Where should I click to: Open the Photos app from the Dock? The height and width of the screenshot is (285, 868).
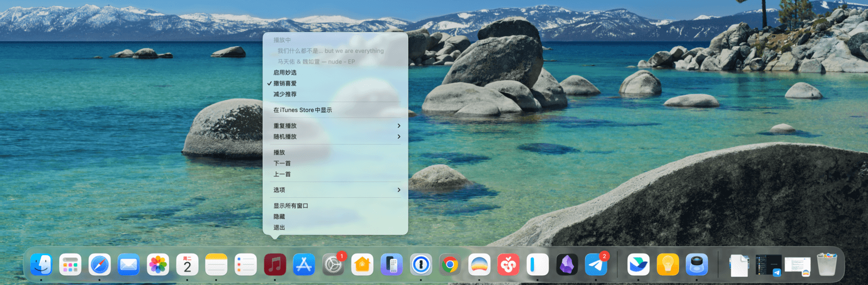tap(158, 265)
